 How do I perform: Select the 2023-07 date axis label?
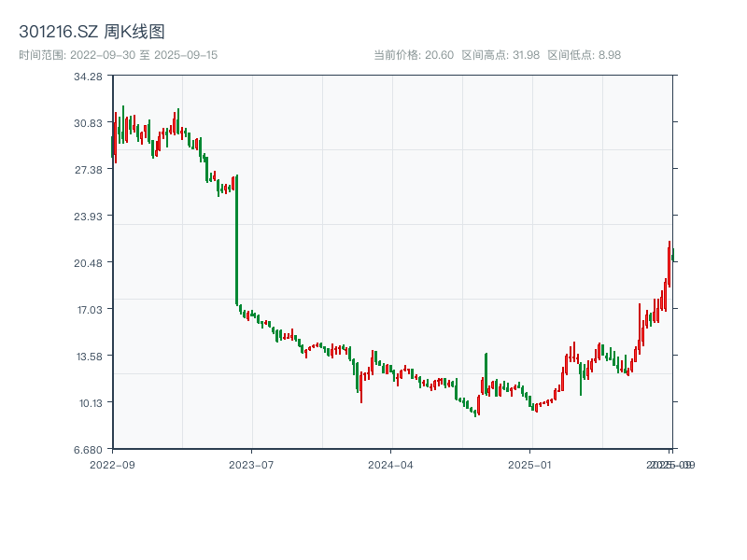pyautogui.click(x=251, y=464)
